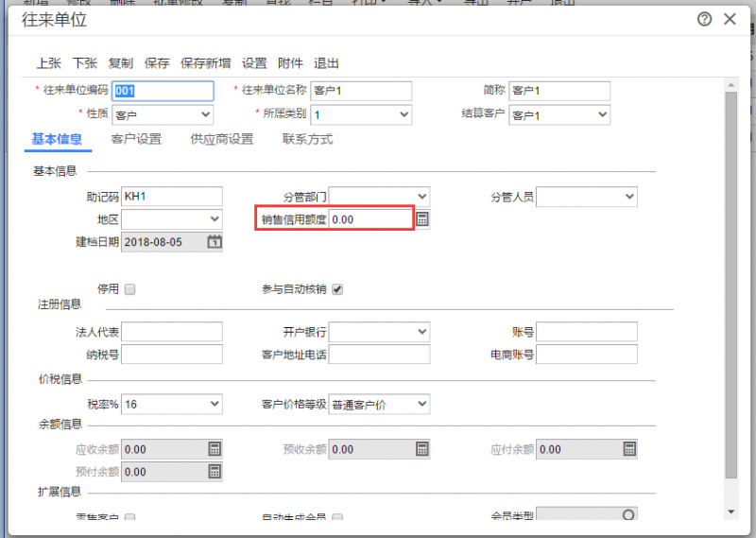Open 设置 in the dialog toolbar
This screenshot has height=538, width=756.
click(x=254, y=63)
